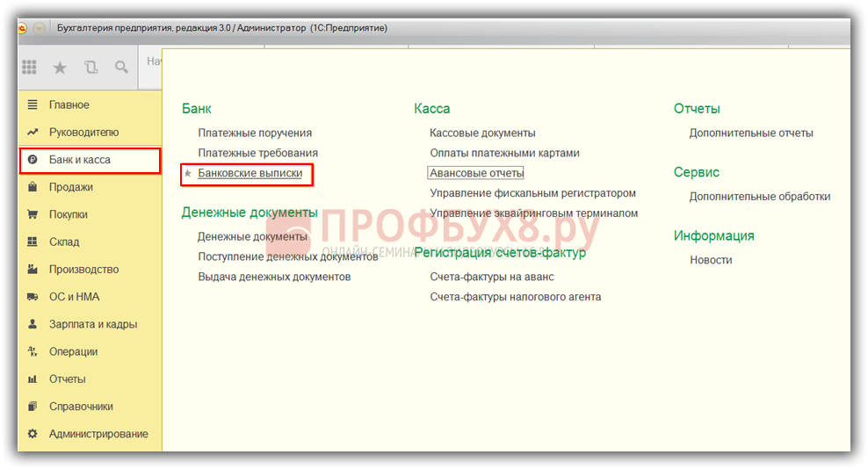Screen dimensions: 868x469
Task: Open Авансовые отчеты link
Action: [477, 173]
